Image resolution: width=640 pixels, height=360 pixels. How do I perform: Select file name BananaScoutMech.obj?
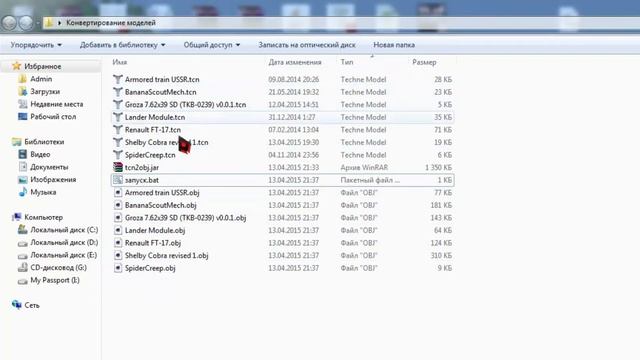[x=160, y=205]
